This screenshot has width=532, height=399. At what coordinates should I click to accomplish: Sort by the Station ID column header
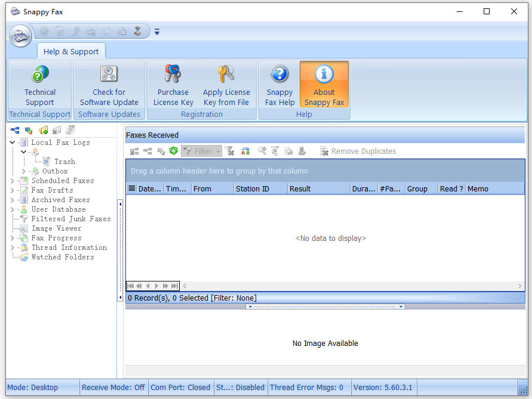[x=260, y=189]
